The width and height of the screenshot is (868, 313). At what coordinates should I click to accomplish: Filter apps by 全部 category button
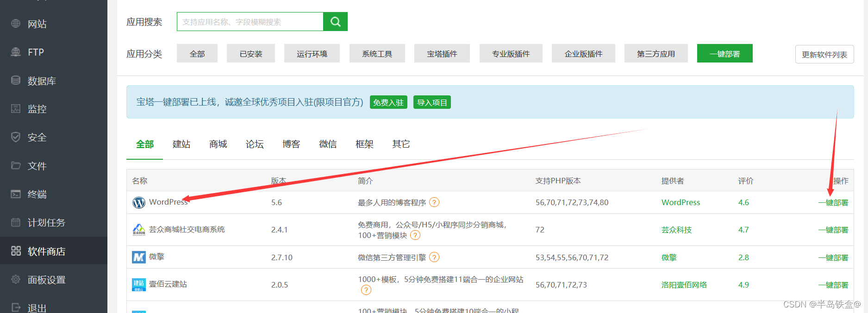click(x=197, y=54)
